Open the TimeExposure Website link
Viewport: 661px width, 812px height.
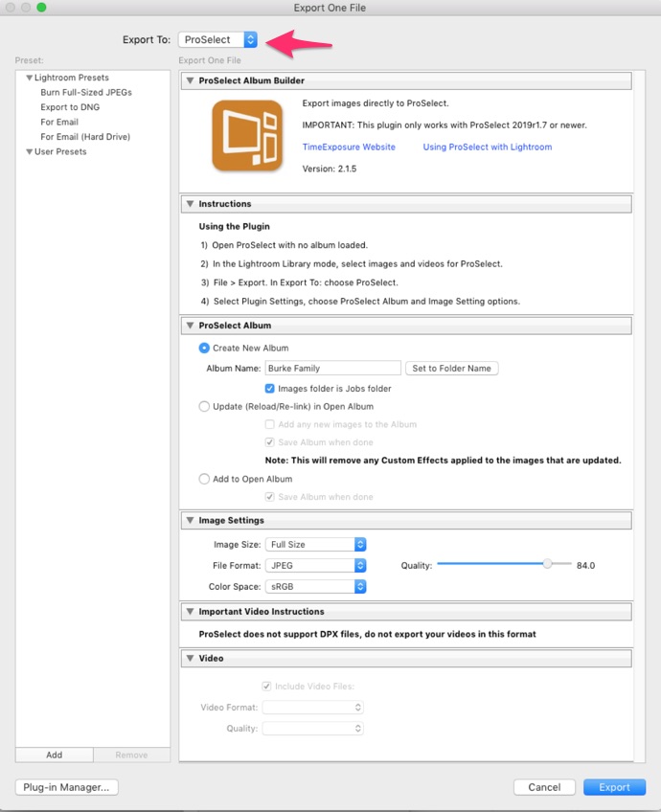pos(349,147)
